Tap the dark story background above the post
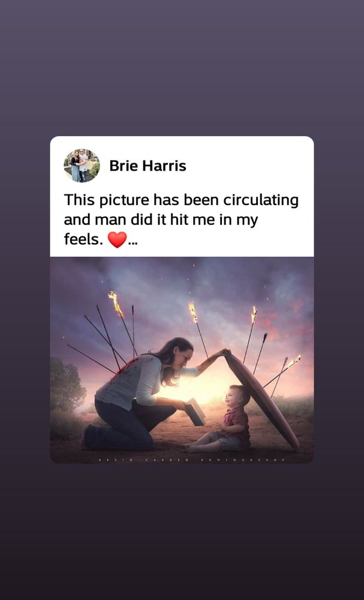 (x=181, y=66)
